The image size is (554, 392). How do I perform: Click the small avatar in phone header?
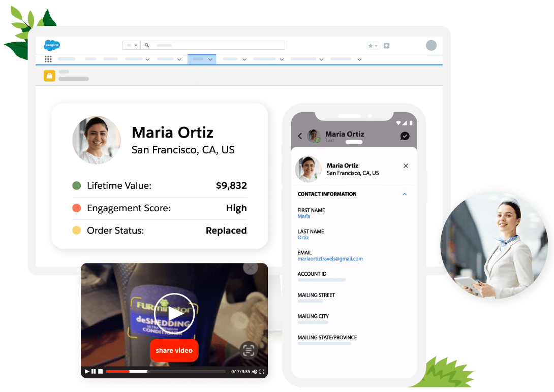(x=314, y=136)
